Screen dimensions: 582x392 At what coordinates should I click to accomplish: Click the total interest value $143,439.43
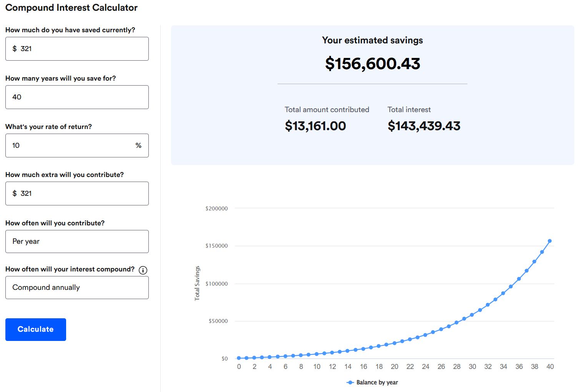pos(424,126)
